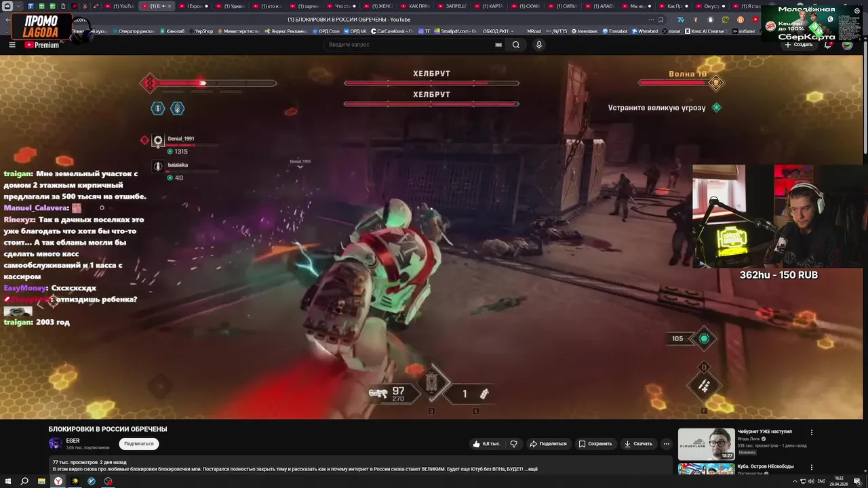Open the YepShop bookmark
This screenshot has height=488, width=868.
(201, 31)
